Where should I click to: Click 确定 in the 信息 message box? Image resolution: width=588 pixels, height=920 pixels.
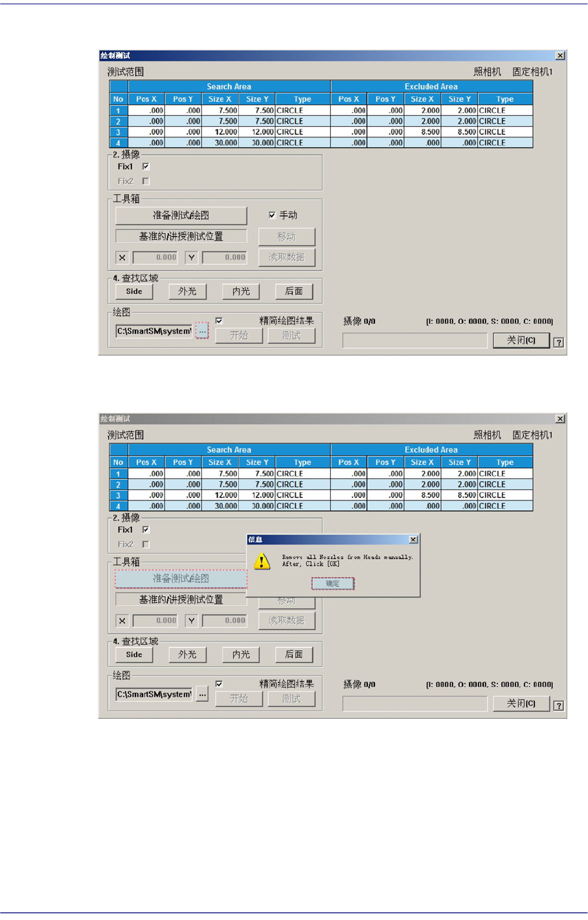click(x=332, y=583)
